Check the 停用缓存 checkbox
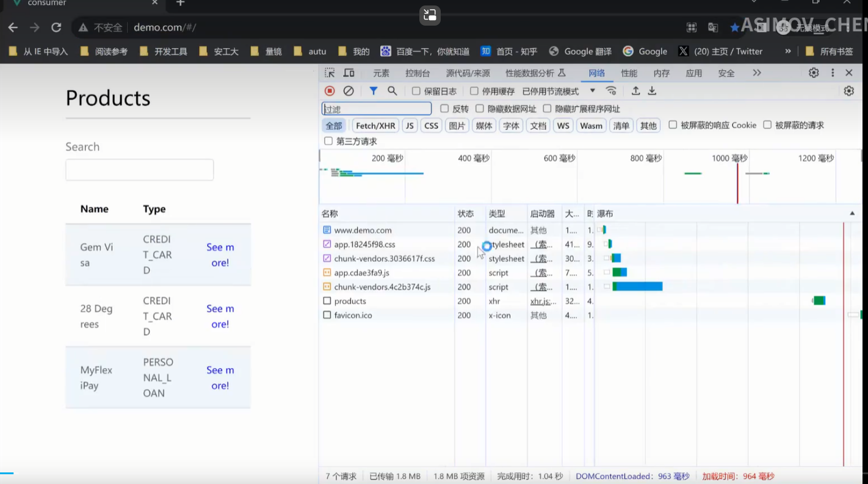Screen dimensions: 868x484 click(474, 91)
